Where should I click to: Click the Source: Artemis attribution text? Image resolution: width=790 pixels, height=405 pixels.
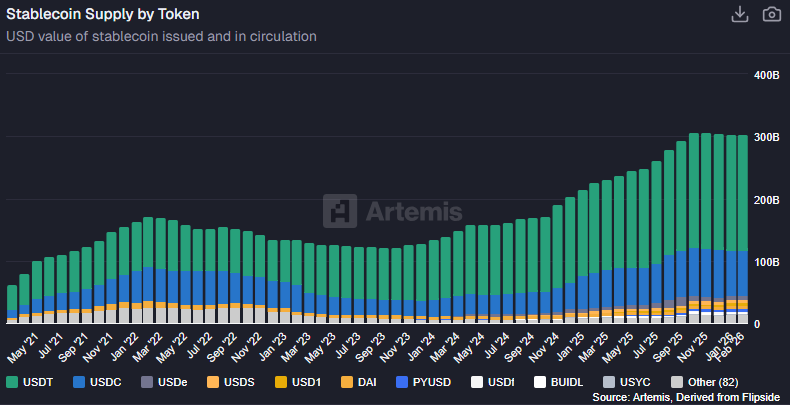(x=684, y=398)
